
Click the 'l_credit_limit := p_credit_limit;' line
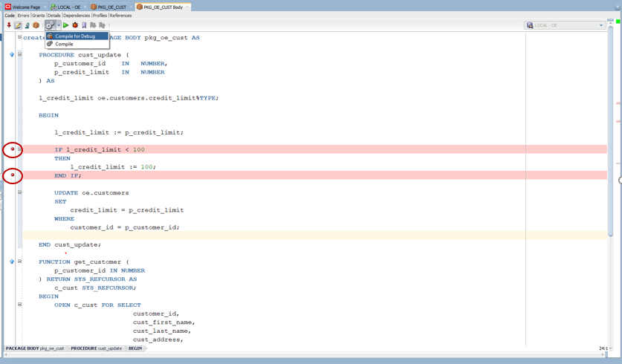(x=119, y=132)
